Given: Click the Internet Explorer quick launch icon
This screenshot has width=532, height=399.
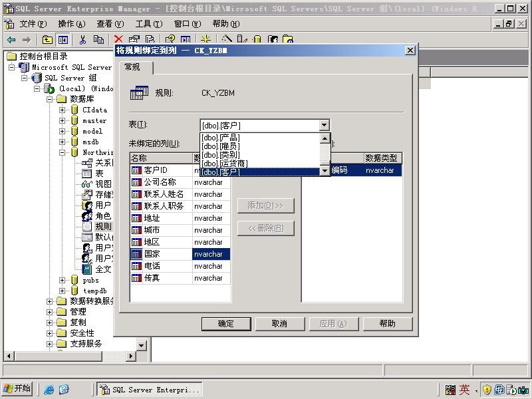Looking at the screenshot, I should [49, 390].
